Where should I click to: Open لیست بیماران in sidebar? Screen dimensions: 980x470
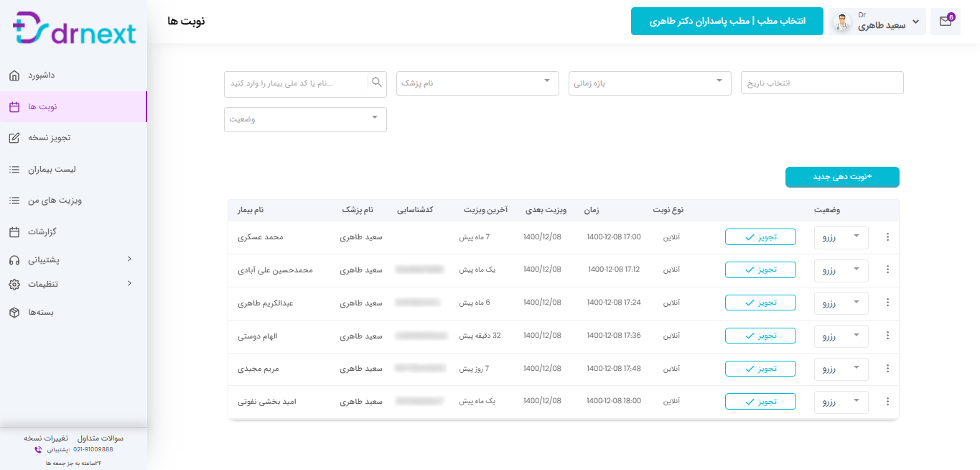[x=73, y=170]
